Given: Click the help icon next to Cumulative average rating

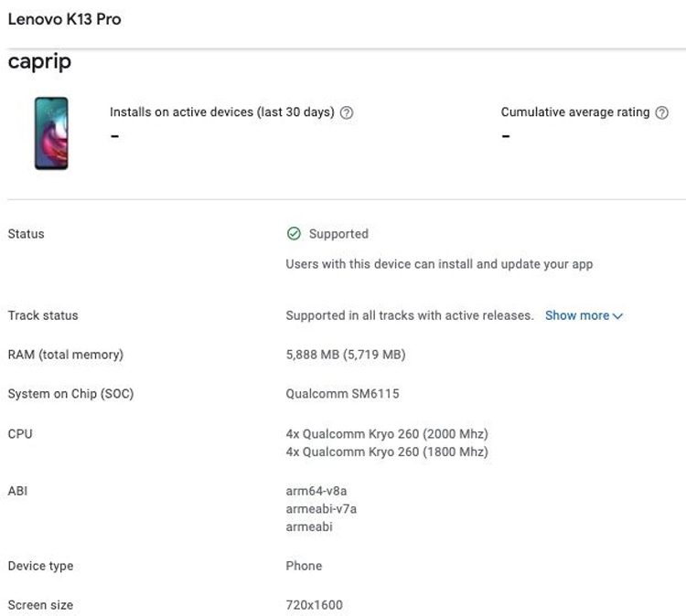Looking at the screenshot, I should [662, 113].
